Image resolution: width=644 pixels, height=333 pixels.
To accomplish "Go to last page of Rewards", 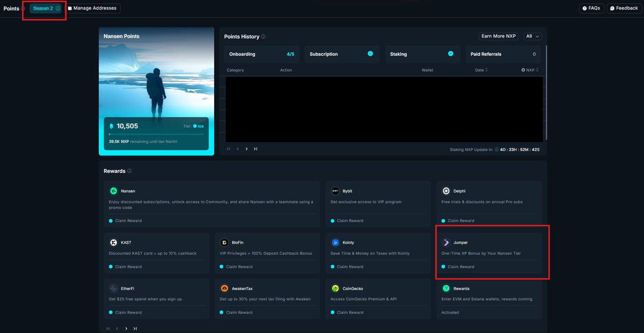I will tap(135, 329).
